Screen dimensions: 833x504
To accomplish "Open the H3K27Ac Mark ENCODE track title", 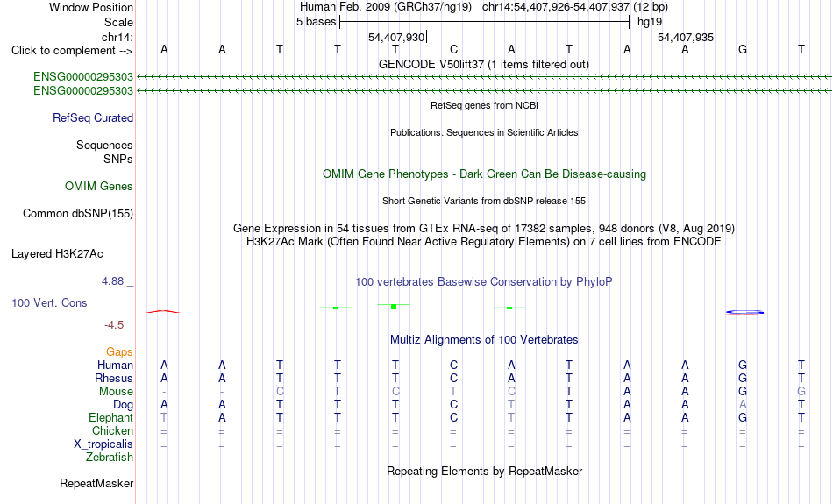I will pyautogui.click(x=484, y=242).
